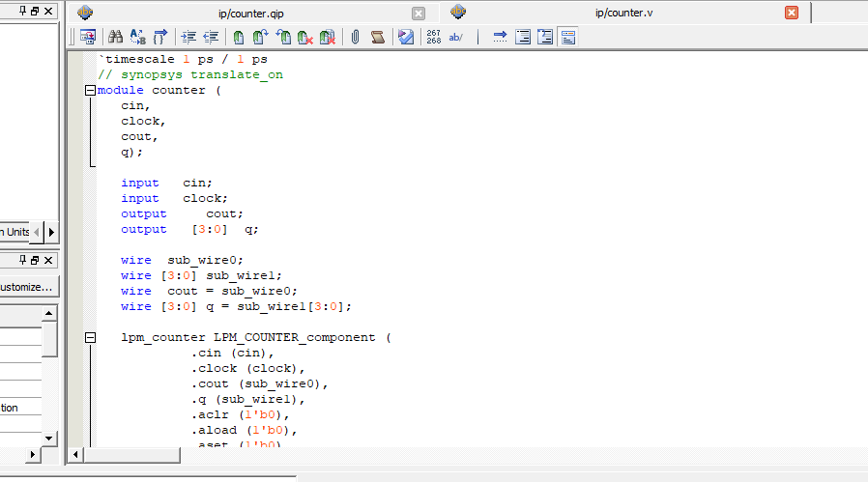Click 'LPM_COUNTER_component' in the code
This screenshot has height=482, width=868.
295,337
